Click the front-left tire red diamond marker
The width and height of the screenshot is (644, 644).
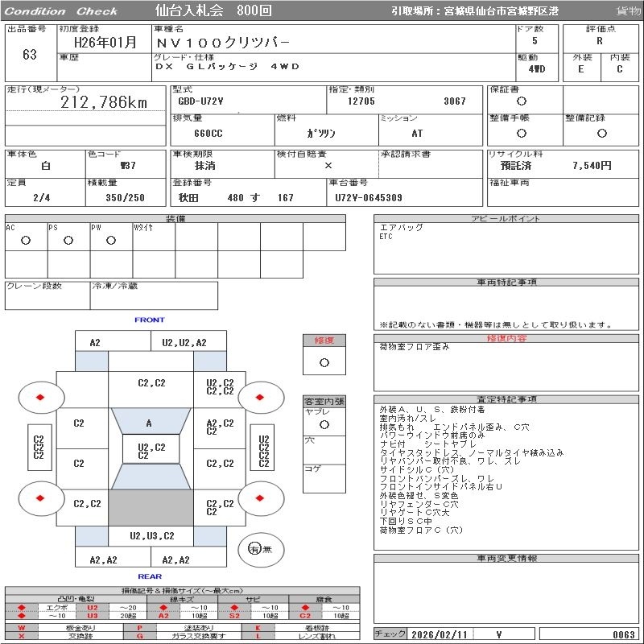[x=40, y=397]
